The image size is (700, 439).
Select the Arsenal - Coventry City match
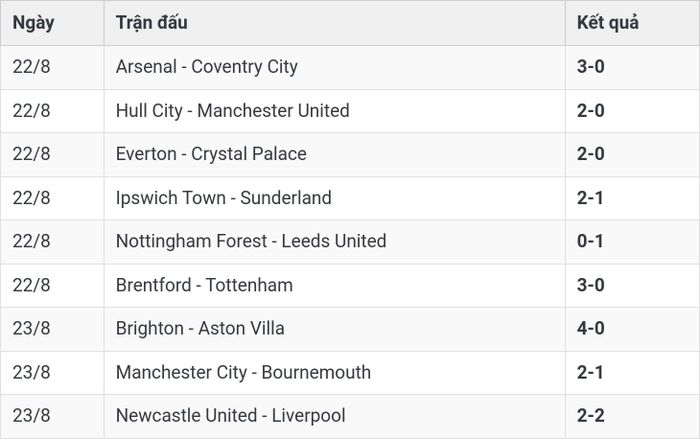[x=207, y=67]
